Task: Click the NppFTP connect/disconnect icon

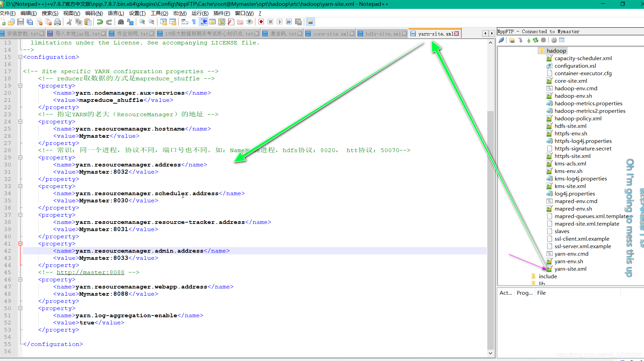Action: (501, 40)
